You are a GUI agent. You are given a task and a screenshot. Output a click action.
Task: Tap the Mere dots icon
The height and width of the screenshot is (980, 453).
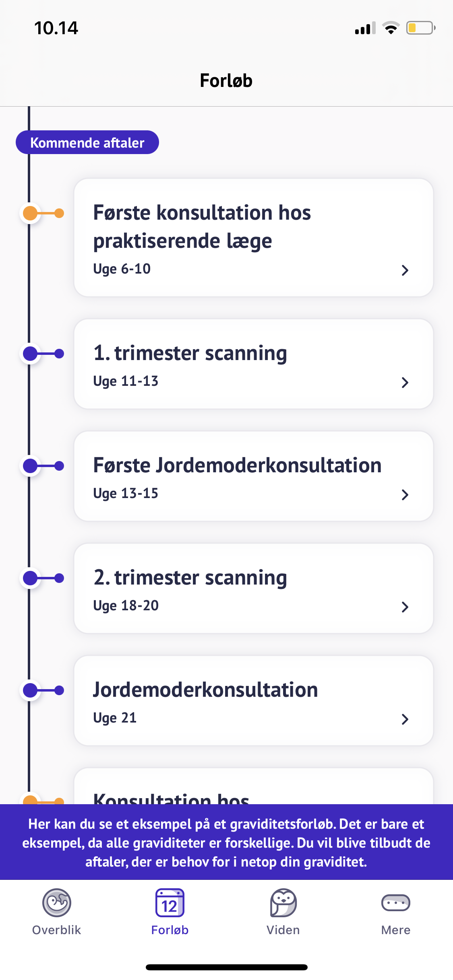(x=395, y=903)
